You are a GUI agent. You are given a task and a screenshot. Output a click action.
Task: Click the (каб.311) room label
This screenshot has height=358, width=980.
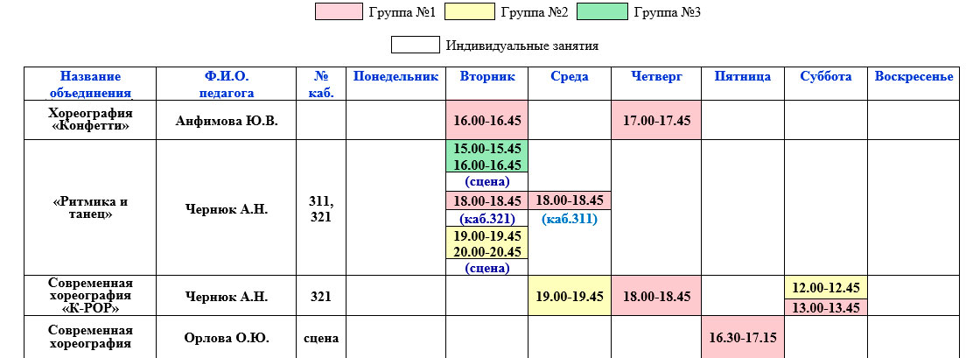pos(570,219)
